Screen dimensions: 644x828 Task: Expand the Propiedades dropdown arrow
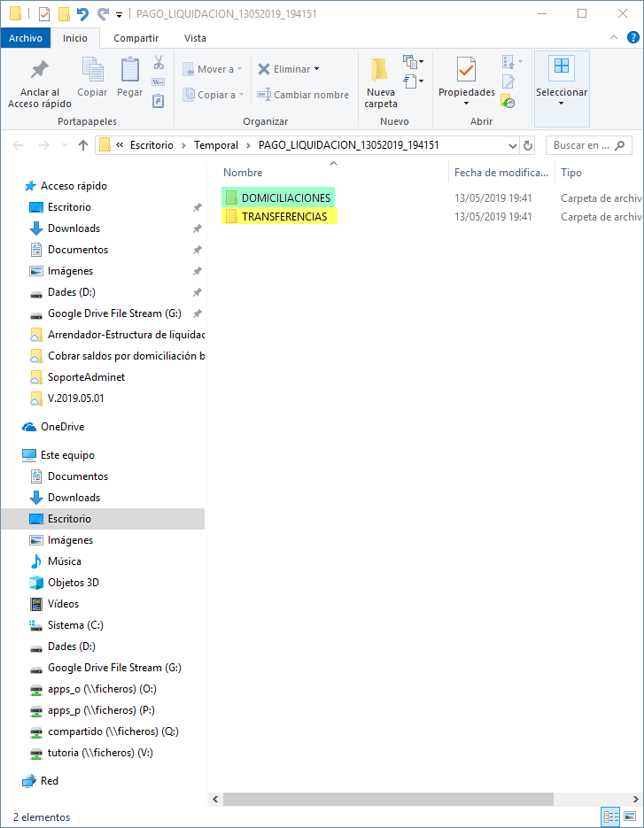pyautogui.click(x=466, y=104)
